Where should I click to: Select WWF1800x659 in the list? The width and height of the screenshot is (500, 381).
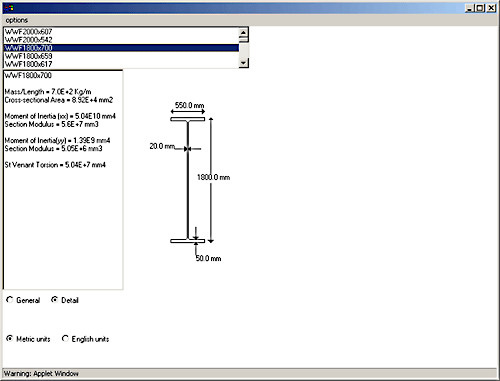pyautogui.click(x=121, y=56)
